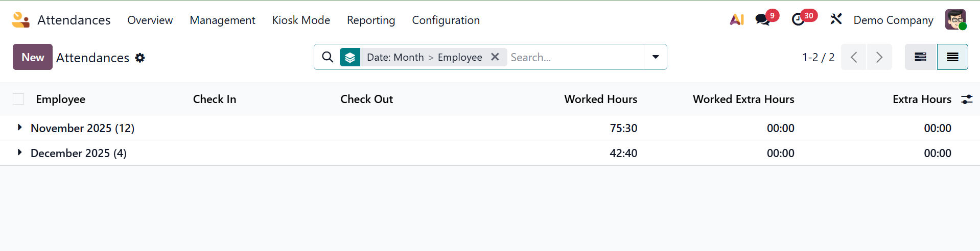Open the conversations chat icon
This screenshot has width=980, height=251.
[x=762, y=20]
